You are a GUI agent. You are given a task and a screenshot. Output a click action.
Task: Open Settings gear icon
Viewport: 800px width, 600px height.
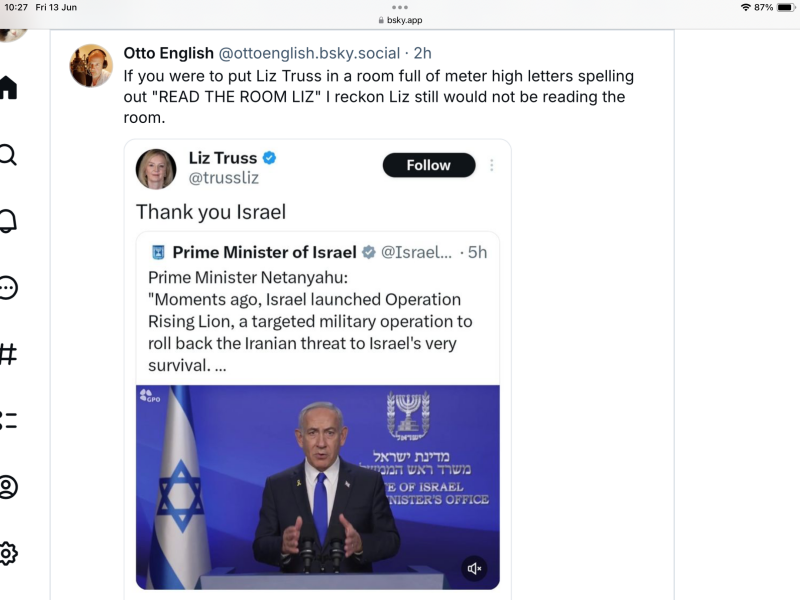7,553
